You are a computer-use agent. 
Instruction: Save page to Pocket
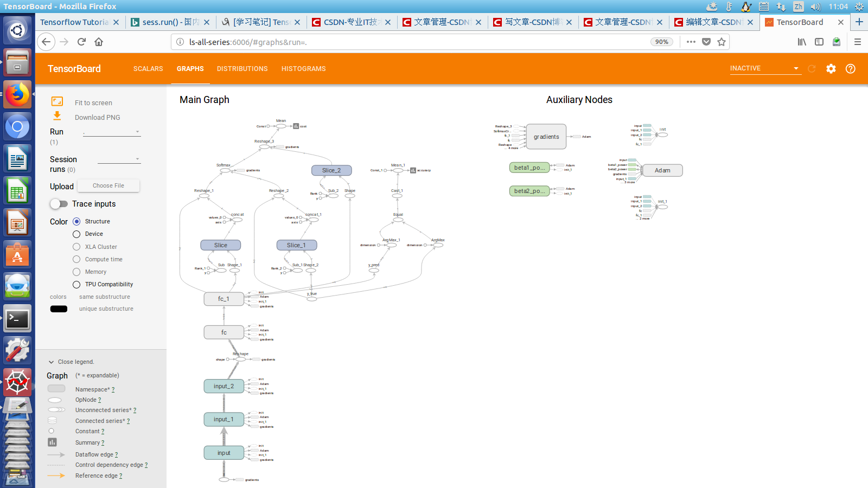[706, 42]
